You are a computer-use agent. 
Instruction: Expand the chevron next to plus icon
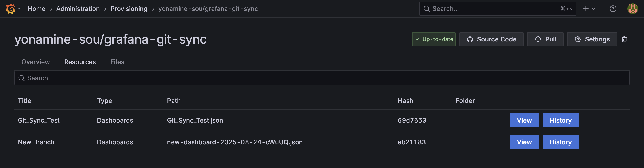click(593, 9)
